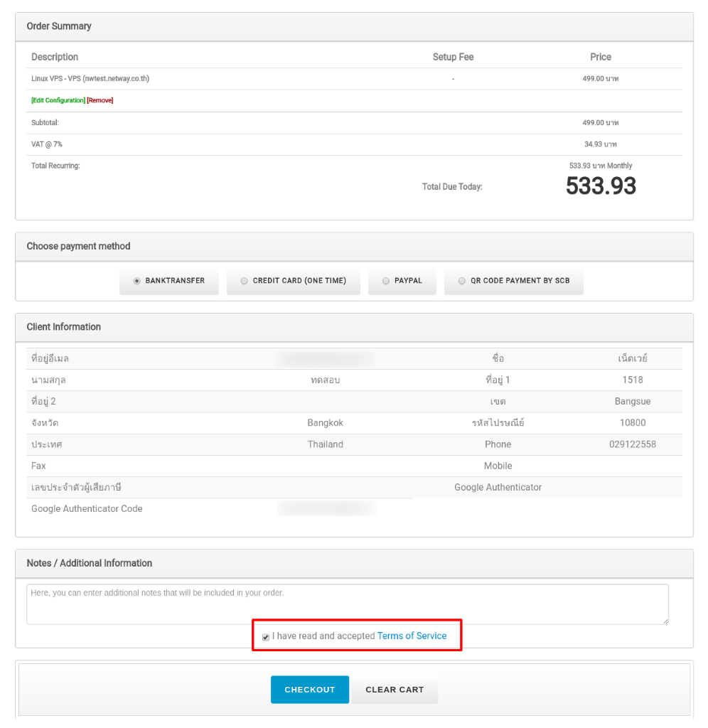Open the Terms of Service link
Image resolution: width=708 pixels, height=728 pixels.
pyautogui.click(x=412, y=636)
